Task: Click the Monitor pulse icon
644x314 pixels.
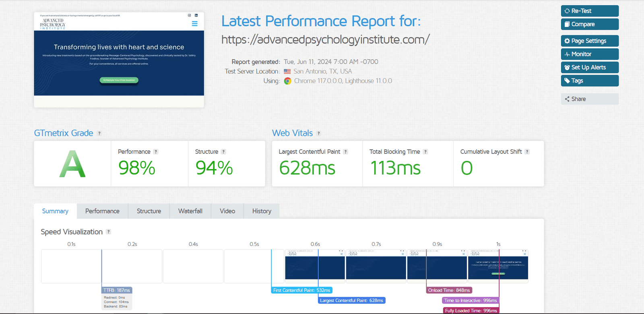Action: 567,54
